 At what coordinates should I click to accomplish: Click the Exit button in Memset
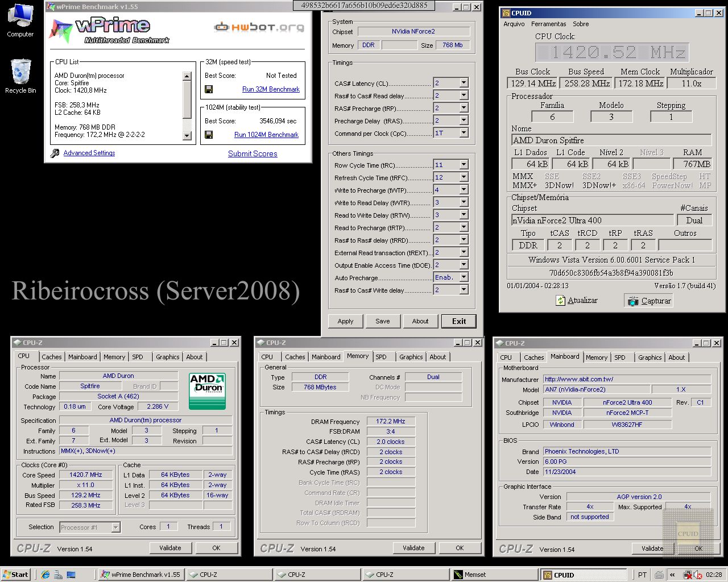[459, 321]
